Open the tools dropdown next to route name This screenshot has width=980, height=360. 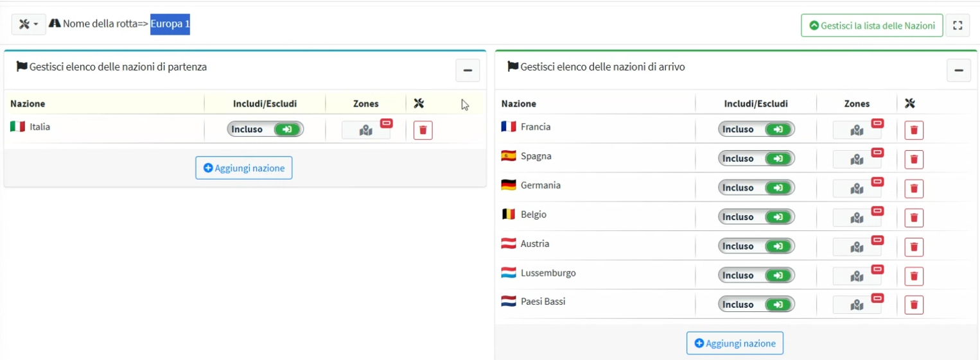[x=28, y=24]
